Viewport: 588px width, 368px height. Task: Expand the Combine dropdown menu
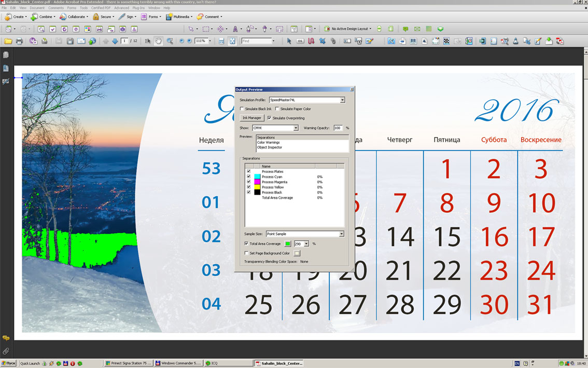(x=54, y=17)
